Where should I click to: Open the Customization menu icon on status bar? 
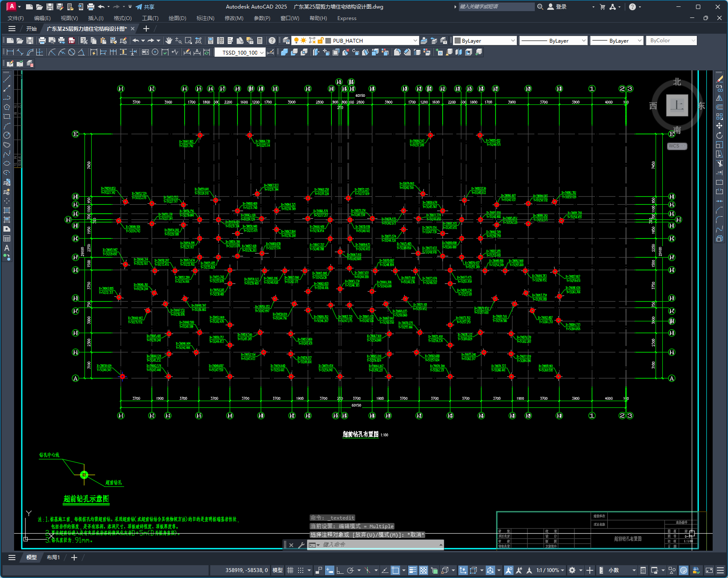tap(720, 570)
